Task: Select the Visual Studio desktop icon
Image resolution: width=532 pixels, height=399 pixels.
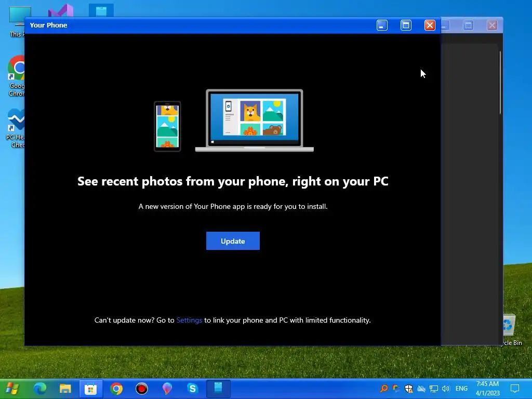Action: [x=61, y=10]
